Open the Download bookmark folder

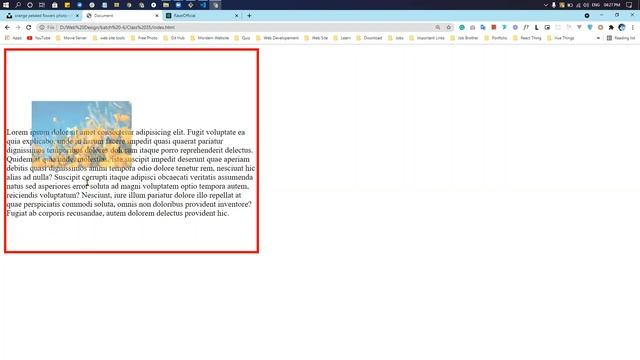pos(369,38)
